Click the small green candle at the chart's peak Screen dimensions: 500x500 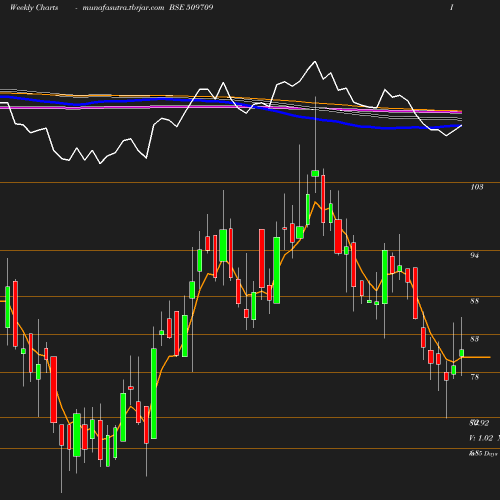(x=315, y=173)
